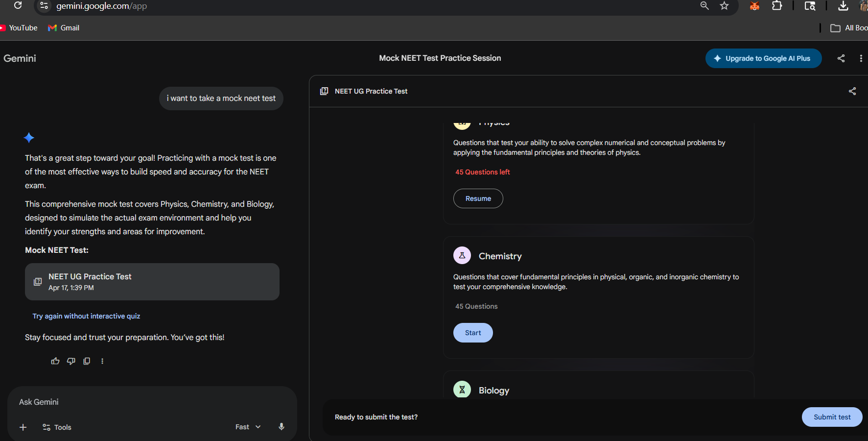The width and height of the screenshot is (868, 441).
Task: Open the three-dot menu on the response
Action: (102, 361)
